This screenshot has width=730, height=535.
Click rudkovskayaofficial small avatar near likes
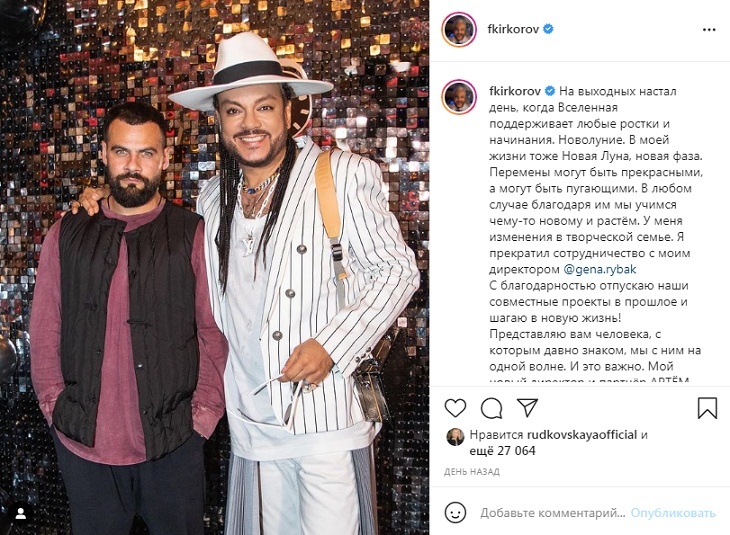click(x=455, y=437)
